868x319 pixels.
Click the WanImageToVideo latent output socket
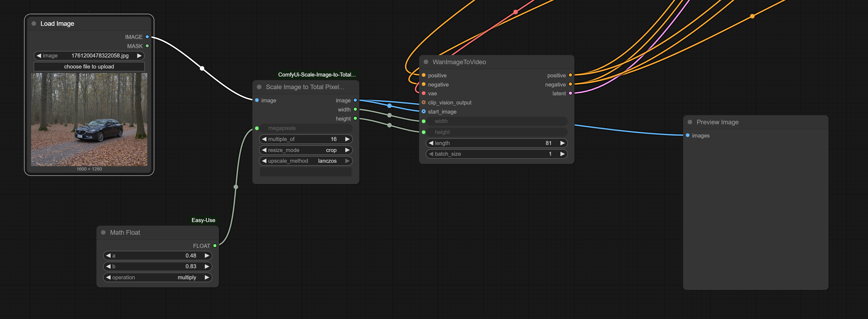tap(570, 93)
